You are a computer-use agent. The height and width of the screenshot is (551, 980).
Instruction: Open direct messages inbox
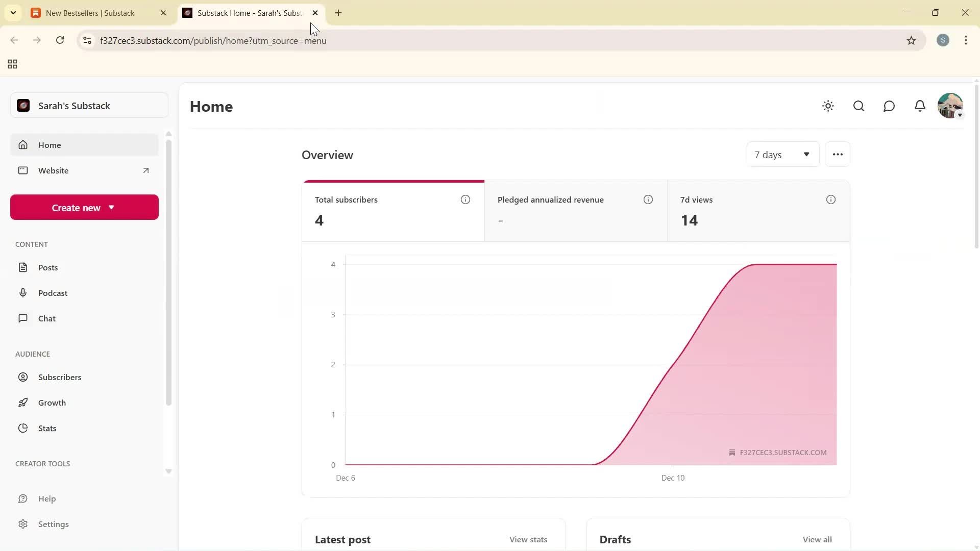[x=889, y=106]
